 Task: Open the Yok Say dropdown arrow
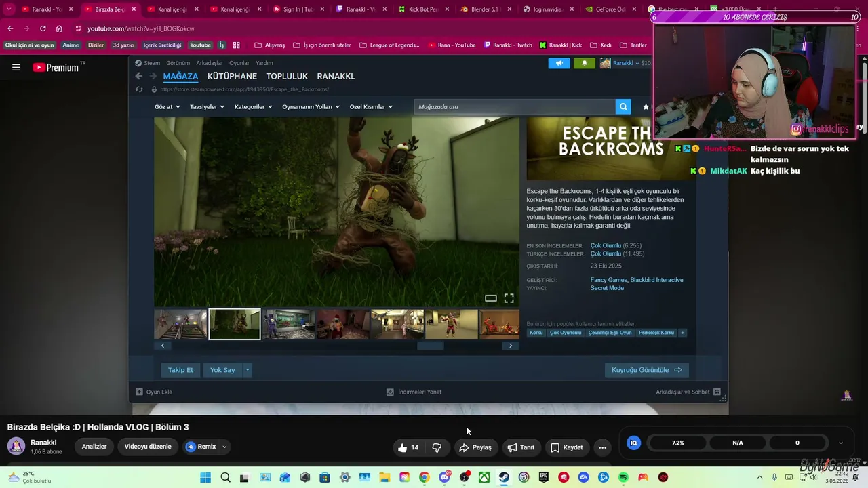tap(248, 370)
